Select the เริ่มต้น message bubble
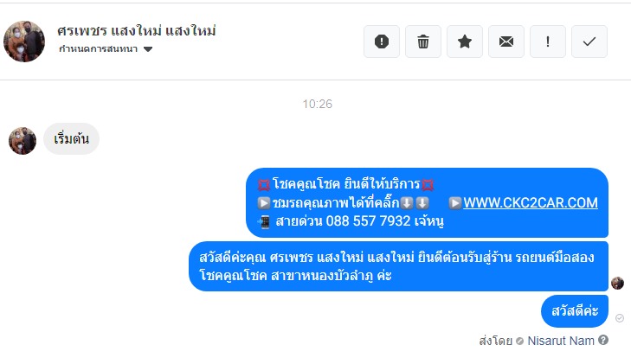 click(71, 138)
